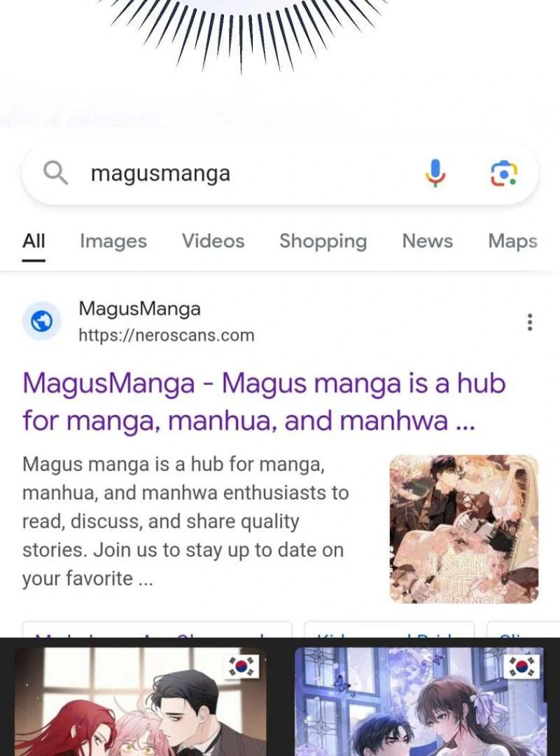Switch to the Videos tab

click(x=213, y=241)
